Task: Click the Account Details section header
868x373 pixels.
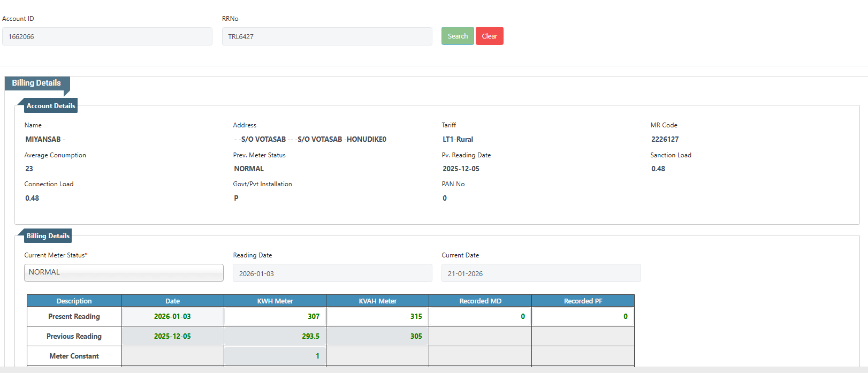Action: coord(51,106)
